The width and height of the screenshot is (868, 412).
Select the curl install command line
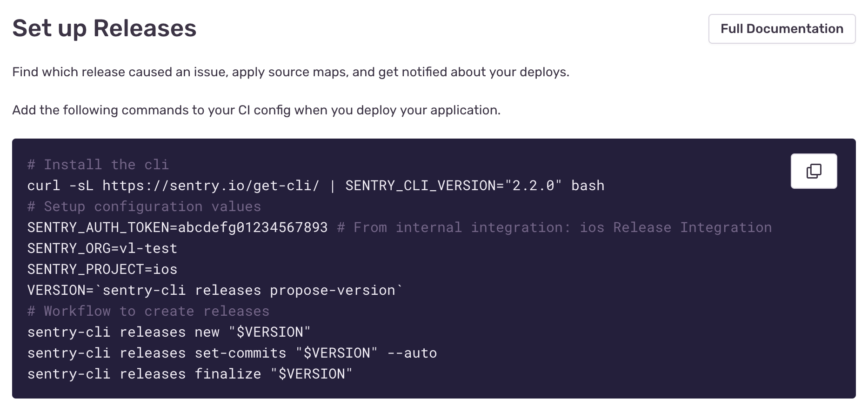(x=315, y=185)
